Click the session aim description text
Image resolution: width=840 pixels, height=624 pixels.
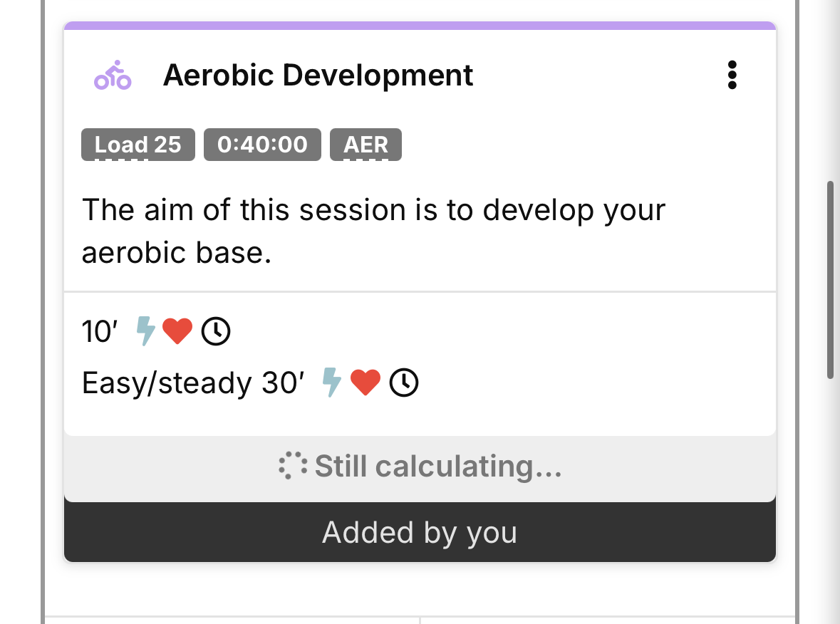point(373,232)
